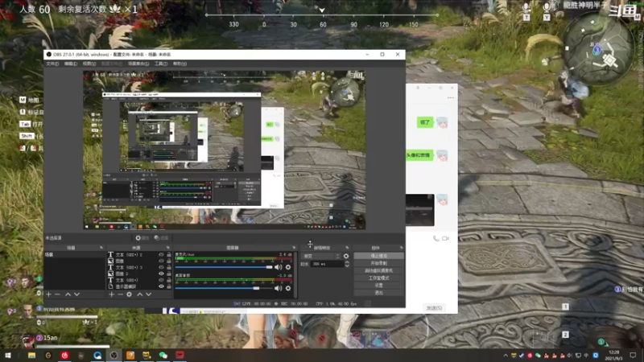The image size is (644, 362).
Task: Show hidden system tray icons chevron
Action: tap(506, 356)
